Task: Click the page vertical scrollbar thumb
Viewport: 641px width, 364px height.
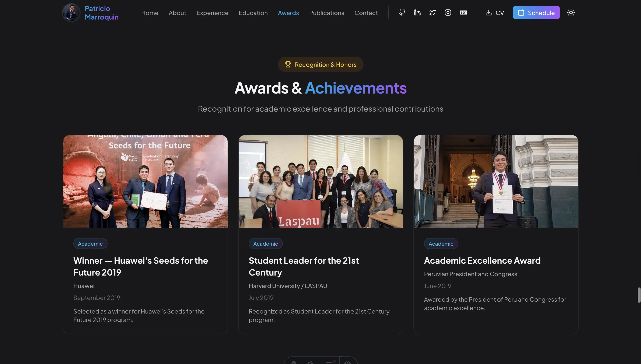Action: pos(639,295)
